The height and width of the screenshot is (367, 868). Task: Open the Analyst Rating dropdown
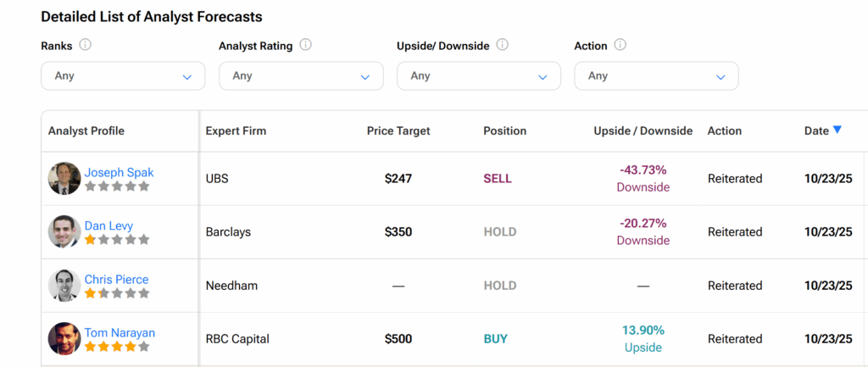[301, 76]
